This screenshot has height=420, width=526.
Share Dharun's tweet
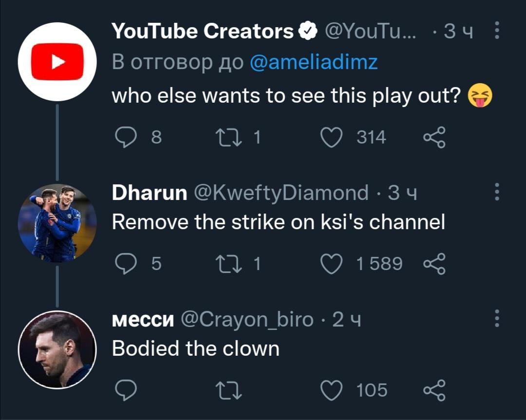pos(434,263)
